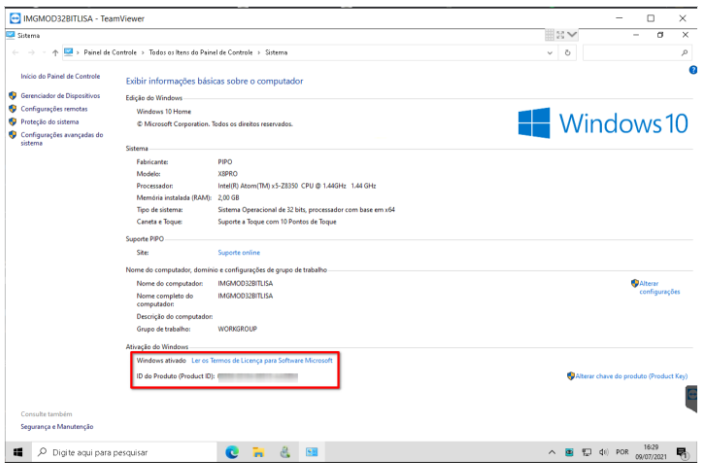Click the TeamViewer tray icon
This screenshot has width=703, height=466.
569,452
